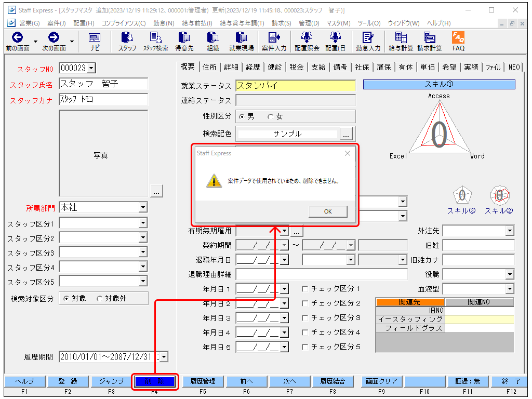This screenshot has width=532, height=399.
Task: Close the Staff Express error dialog
Action: point(348,153)
